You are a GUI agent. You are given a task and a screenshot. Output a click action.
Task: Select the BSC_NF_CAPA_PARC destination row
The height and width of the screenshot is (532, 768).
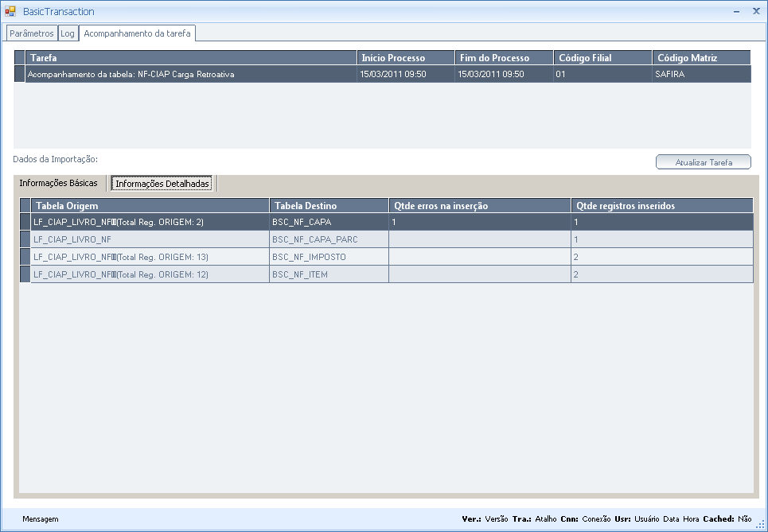328,239
